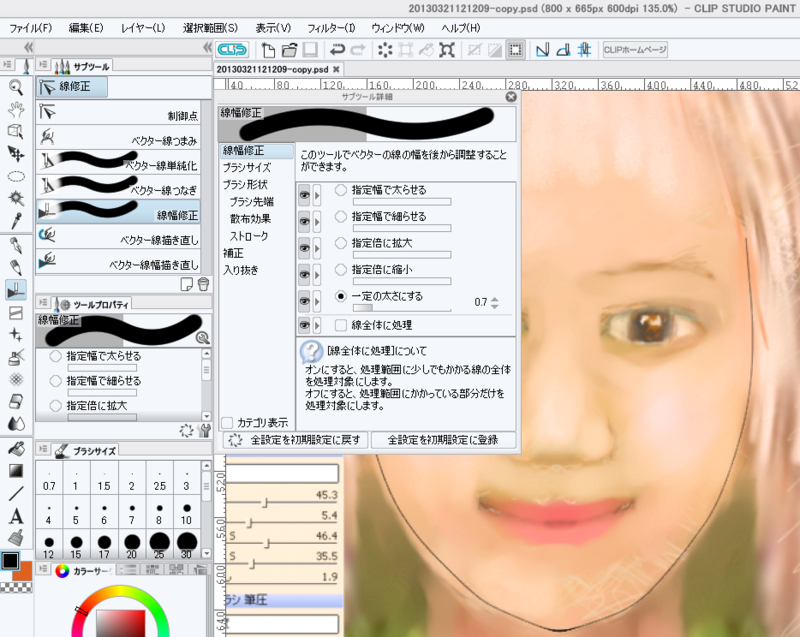Select 指定倍に縮小 radio in detail dialog
The image size is (800, 637).
pos(341,270)
